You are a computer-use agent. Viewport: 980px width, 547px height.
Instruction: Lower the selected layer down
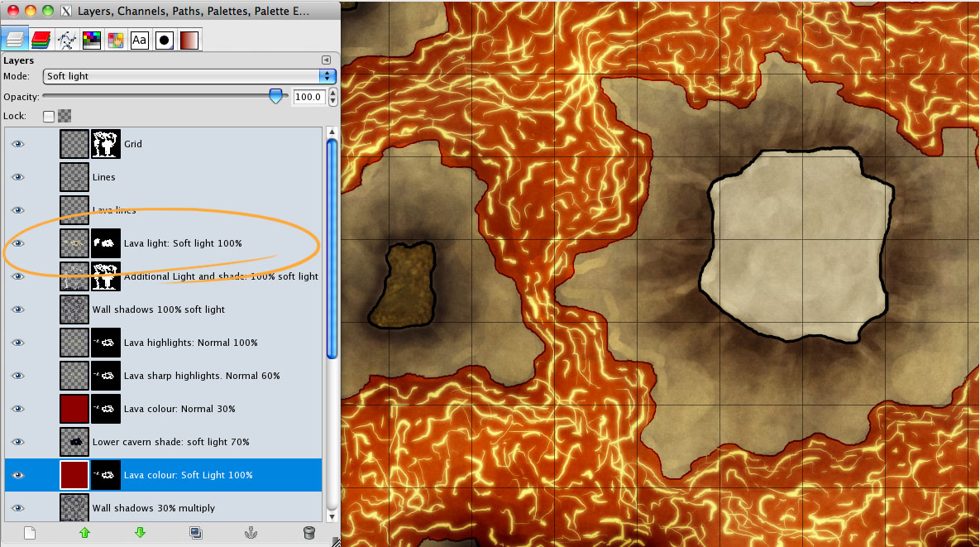[140, 533]
